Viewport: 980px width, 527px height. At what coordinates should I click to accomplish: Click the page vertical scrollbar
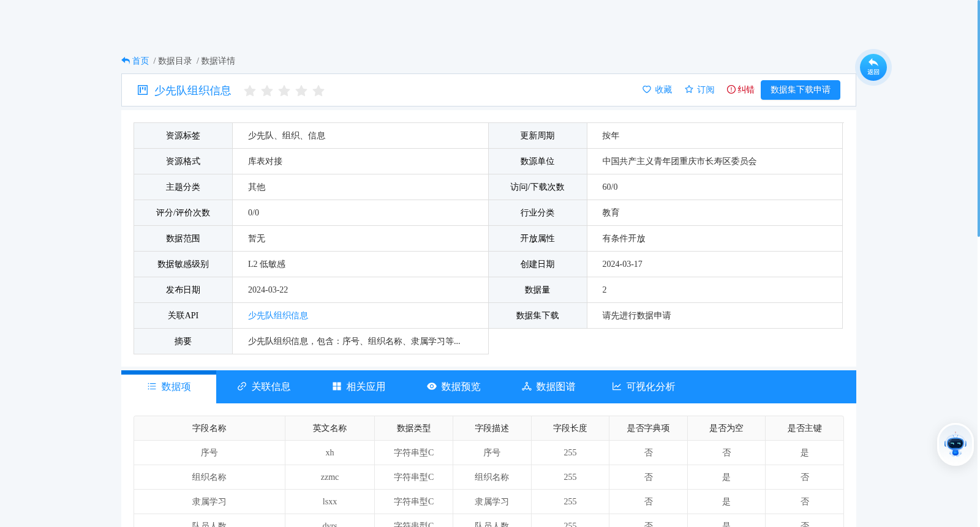(x=978, y=118)
